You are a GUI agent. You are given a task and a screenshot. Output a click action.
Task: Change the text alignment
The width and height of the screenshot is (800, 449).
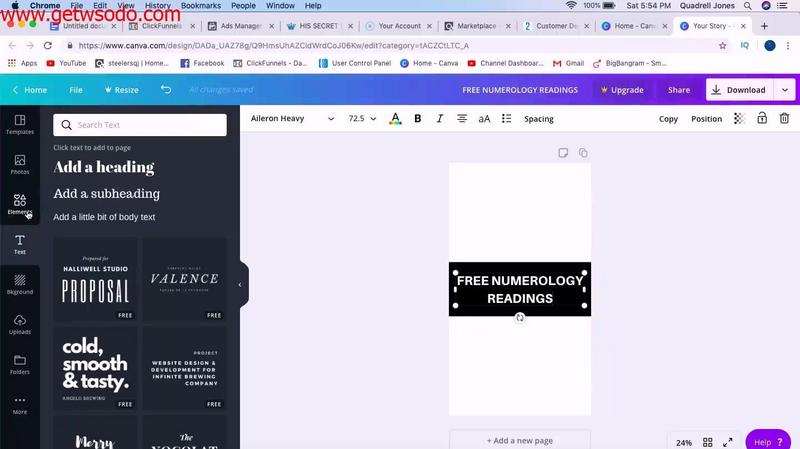pos(462,118)
